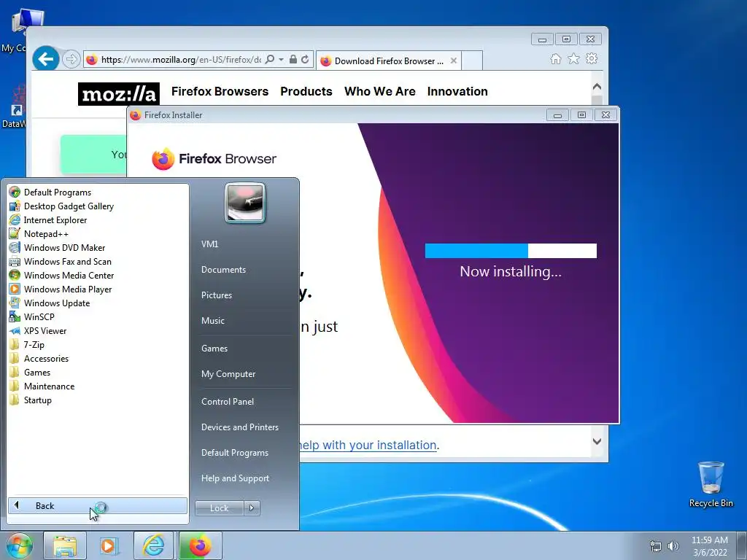Open the Tools gear in Internet Explorer
This screenshot has height=560, width=747.
click(592, 58)
